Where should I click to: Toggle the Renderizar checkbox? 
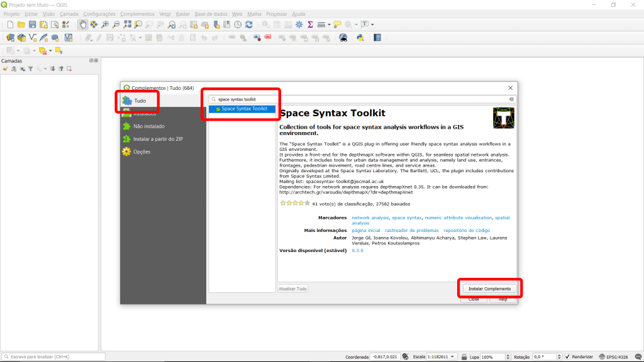[567, 356]
